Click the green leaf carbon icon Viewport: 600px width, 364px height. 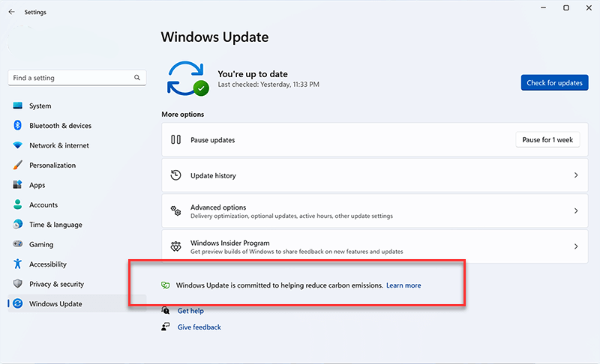point(165,285)
